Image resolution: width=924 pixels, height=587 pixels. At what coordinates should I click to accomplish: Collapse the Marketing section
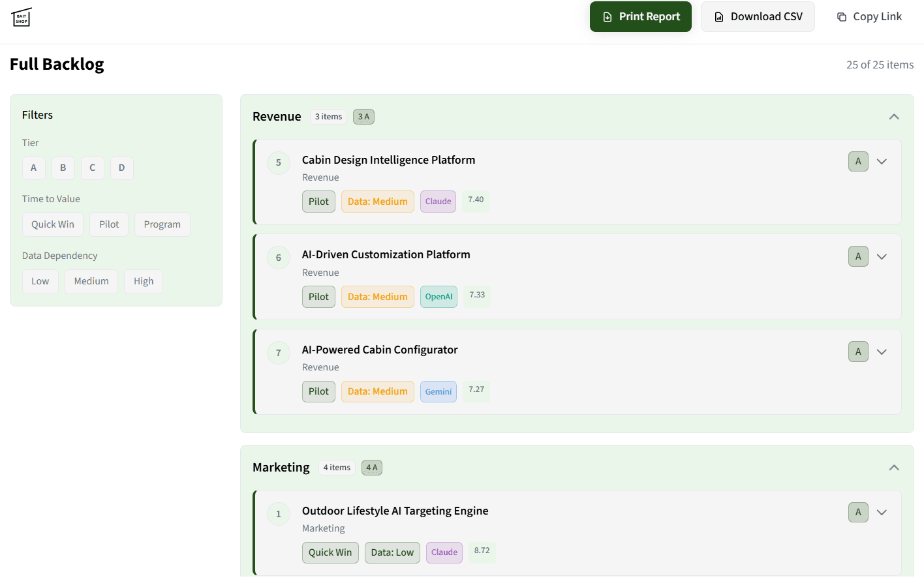click(894, 467)
